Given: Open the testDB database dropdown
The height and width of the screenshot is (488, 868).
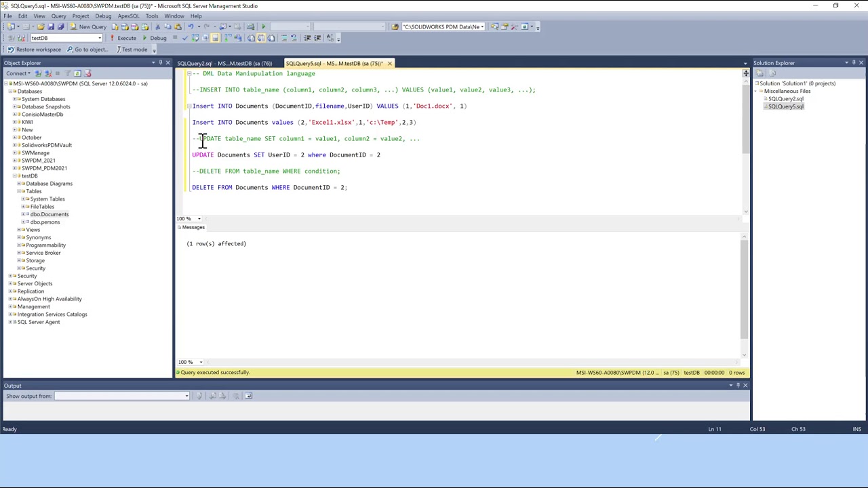Looking at the screenshot, I should pyautogui.click(x=100, y=38).
